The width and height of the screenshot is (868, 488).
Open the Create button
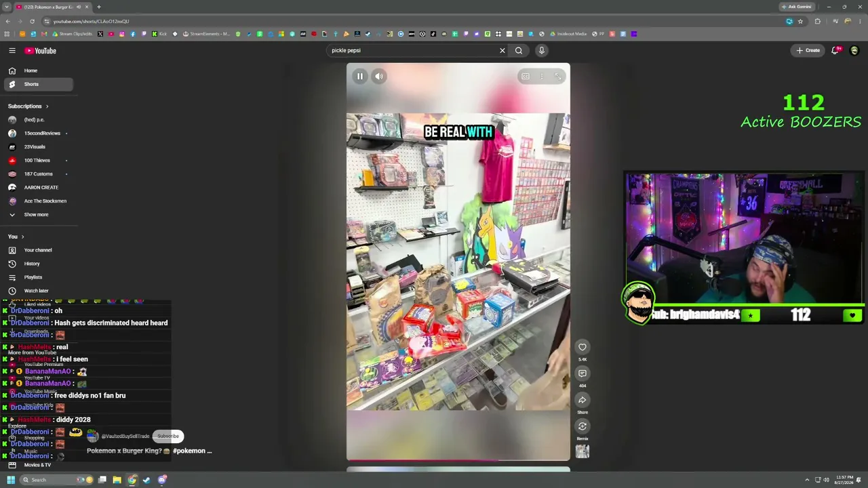click(808, 50)
